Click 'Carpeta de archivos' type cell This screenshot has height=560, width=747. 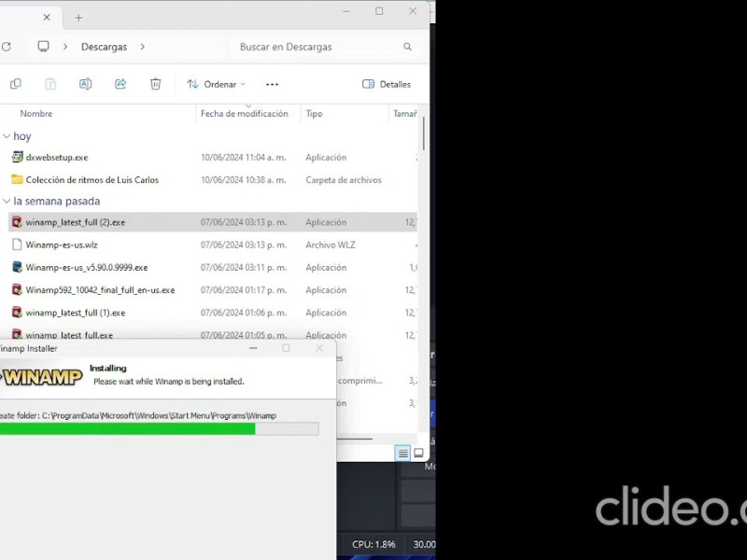click(344, 179)
